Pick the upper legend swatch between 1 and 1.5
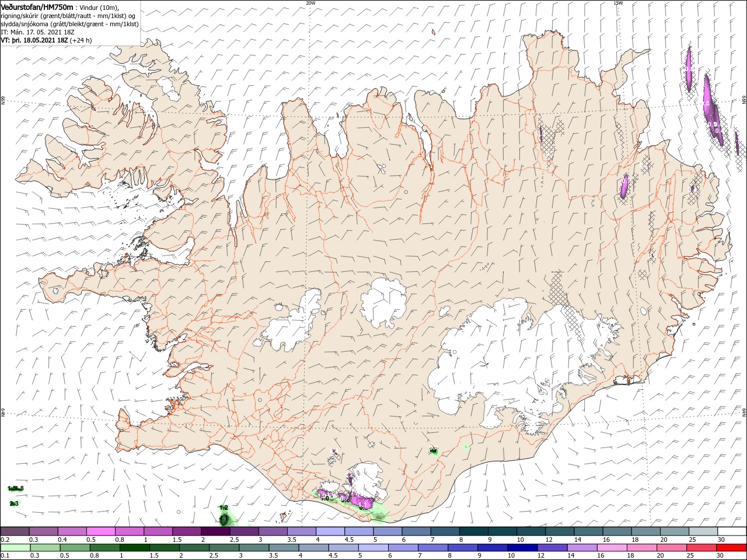This screenshot has width=747, height=560. (158, 531)
